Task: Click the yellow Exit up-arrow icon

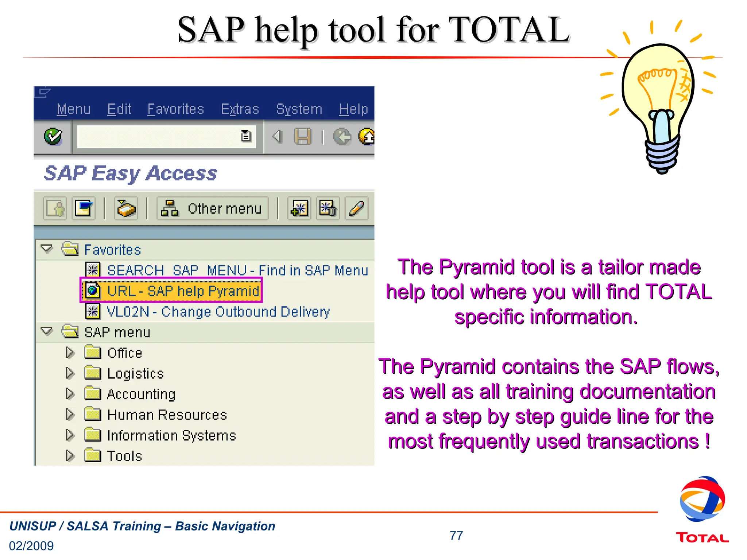Action: (367, 137)
